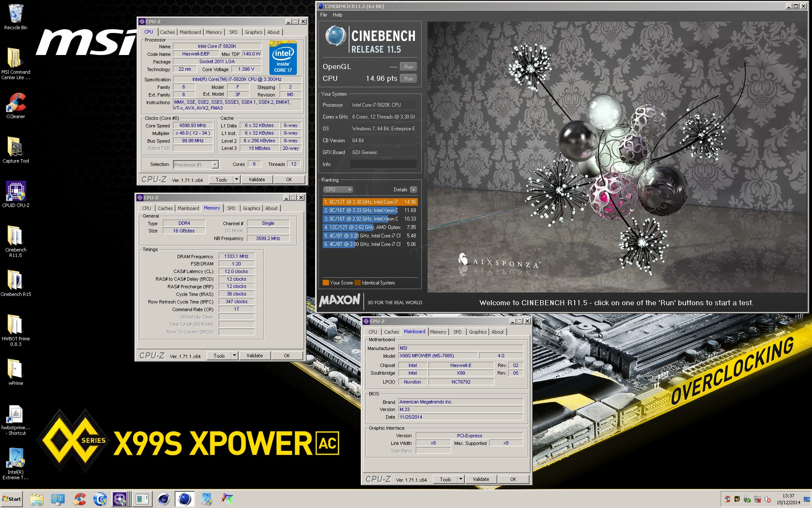This screenshot has width=812, height=508.
Task: Click Validate in mainboard CPU-Z window
Action: coord(481,479)
